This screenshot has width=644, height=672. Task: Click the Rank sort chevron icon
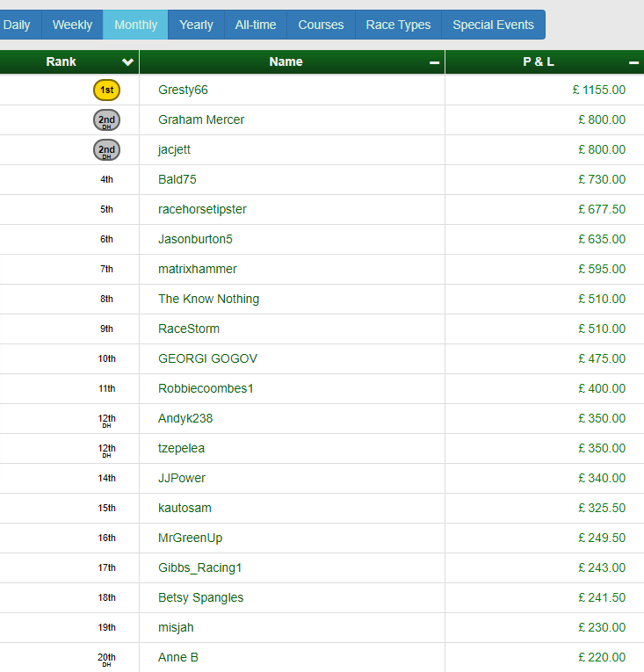(x=127, y=62)
